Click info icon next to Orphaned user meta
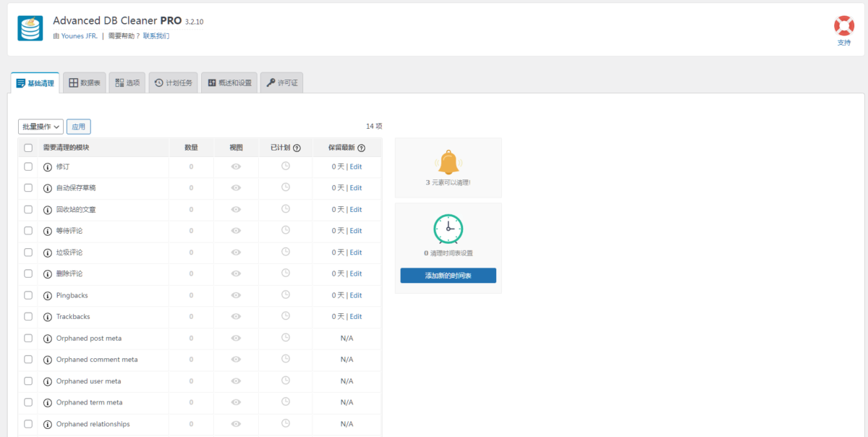The height and width of the screenshot is (437, 868). pos(48,381)
